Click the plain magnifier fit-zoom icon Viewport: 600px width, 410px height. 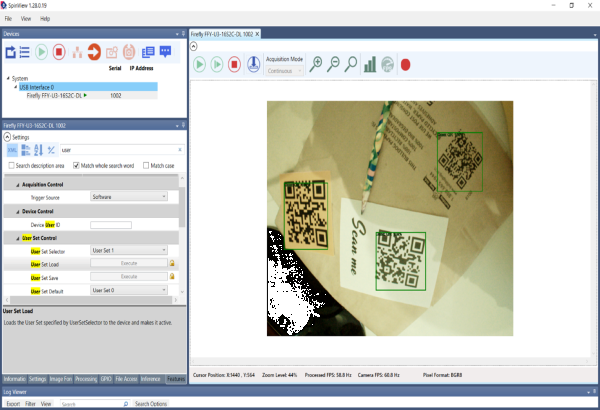point(351,64)
